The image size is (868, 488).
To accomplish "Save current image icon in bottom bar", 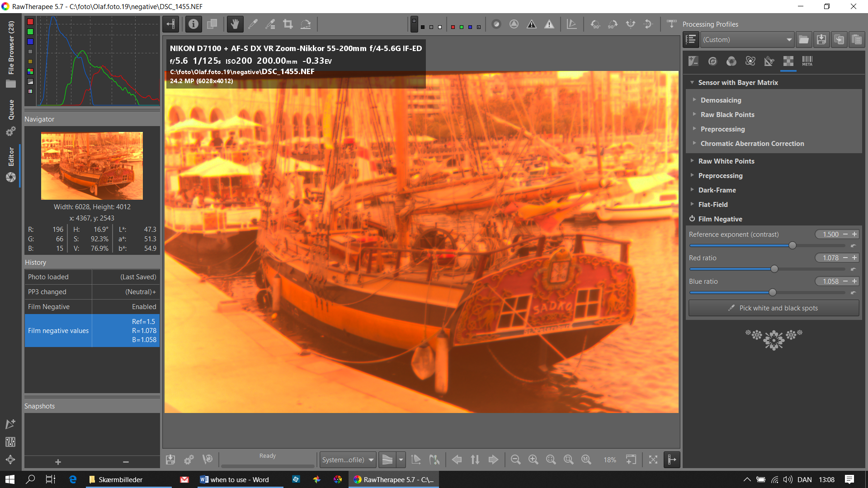I will [x=170, y=460].
